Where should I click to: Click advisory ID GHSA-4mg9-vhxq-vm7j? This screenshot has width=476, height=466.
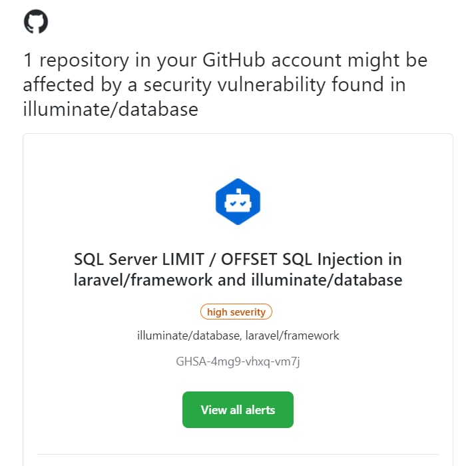[x=238, y=361]
